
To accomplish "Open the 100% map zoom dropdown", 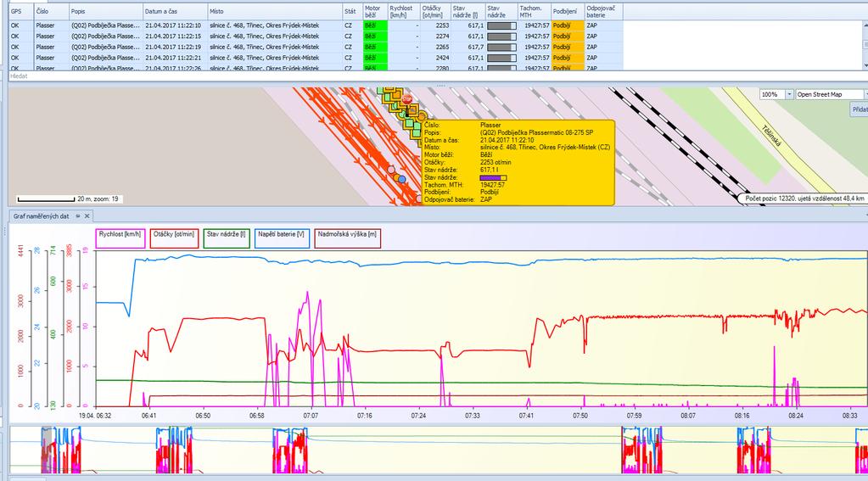I will (790, 95).
